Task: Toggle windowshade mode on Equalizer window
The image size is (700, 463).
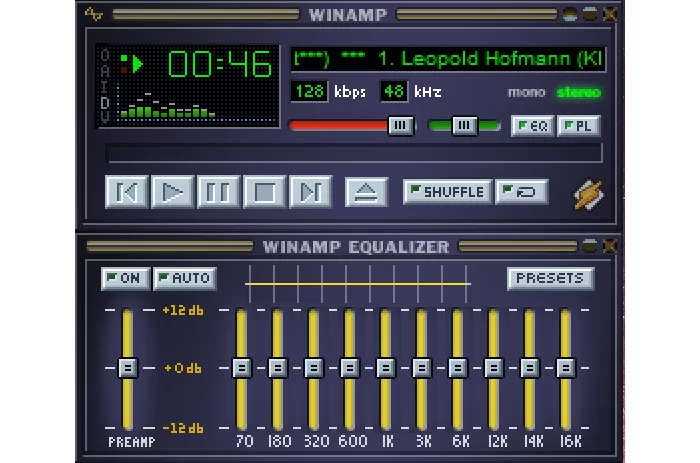Action: (590, 246)
